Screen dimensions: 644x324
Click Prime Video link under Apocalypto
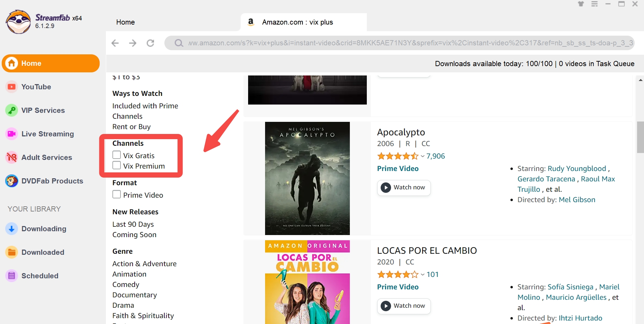pos(398,169)
